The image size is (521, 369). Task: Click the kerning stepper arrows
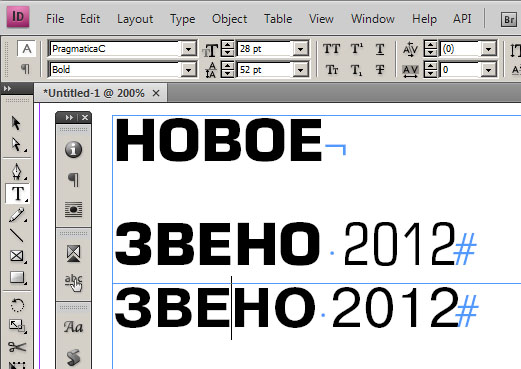click(x=430, y=49)
